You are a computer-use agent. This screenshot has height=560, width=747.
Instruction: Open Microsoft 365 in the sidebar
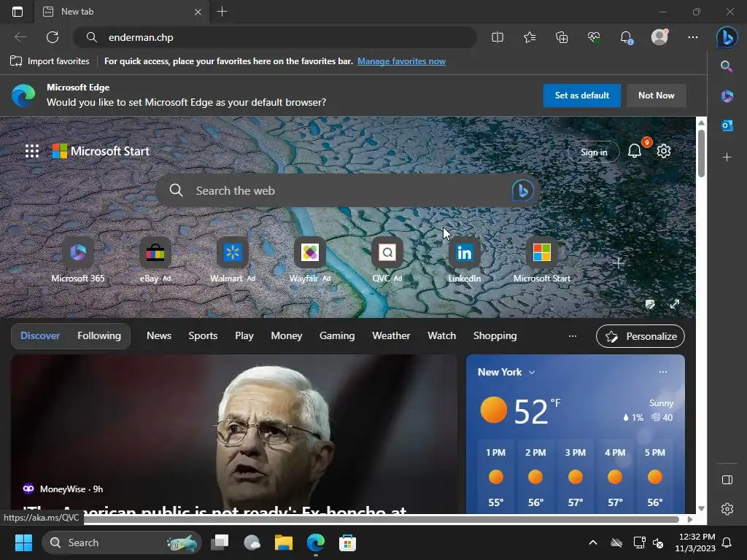pyautogui.click(x=727, y=96)
